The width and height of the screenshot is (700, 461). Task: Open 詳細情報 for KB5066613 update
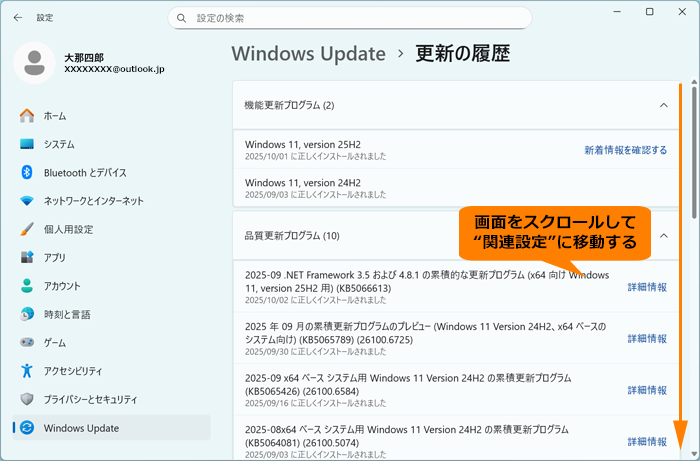click(646, 287)
